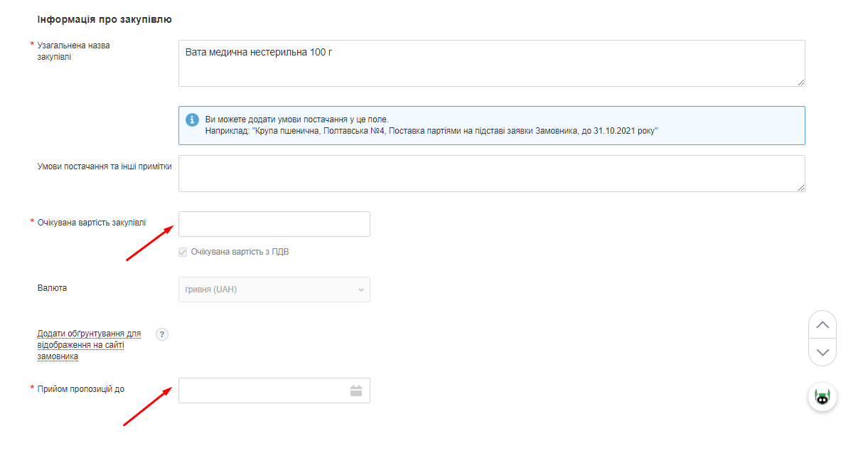Open the chat bot assistant icon
Viewport: 868px width, 451px height.
pyautogui.click(x=823, y=398)
